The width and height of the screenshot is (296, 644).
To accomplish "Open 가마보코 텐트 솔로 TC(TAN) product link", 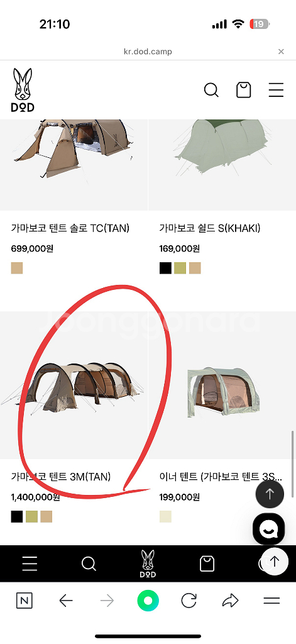I will pos(70,228).
